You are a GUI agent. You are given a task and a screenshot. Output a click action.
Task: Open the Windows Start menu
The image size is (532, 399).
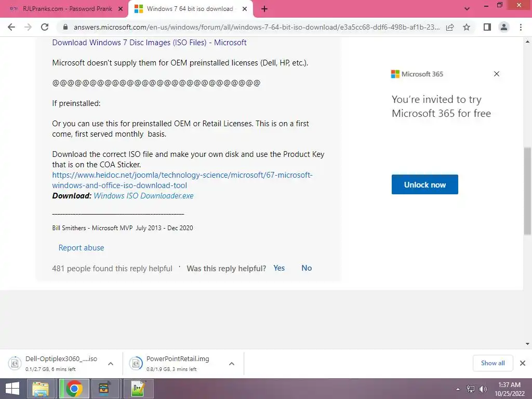(12, 389)
